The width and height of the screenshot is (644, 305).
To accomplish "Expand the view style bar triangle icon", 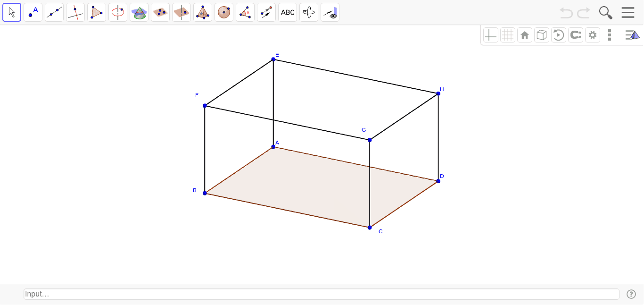I will (632, 34).
